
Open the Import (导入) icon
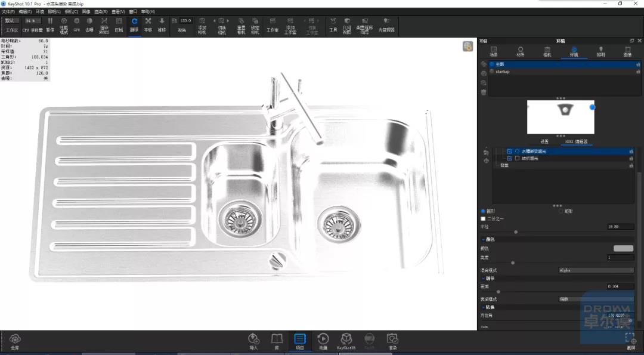pos(253,342)
